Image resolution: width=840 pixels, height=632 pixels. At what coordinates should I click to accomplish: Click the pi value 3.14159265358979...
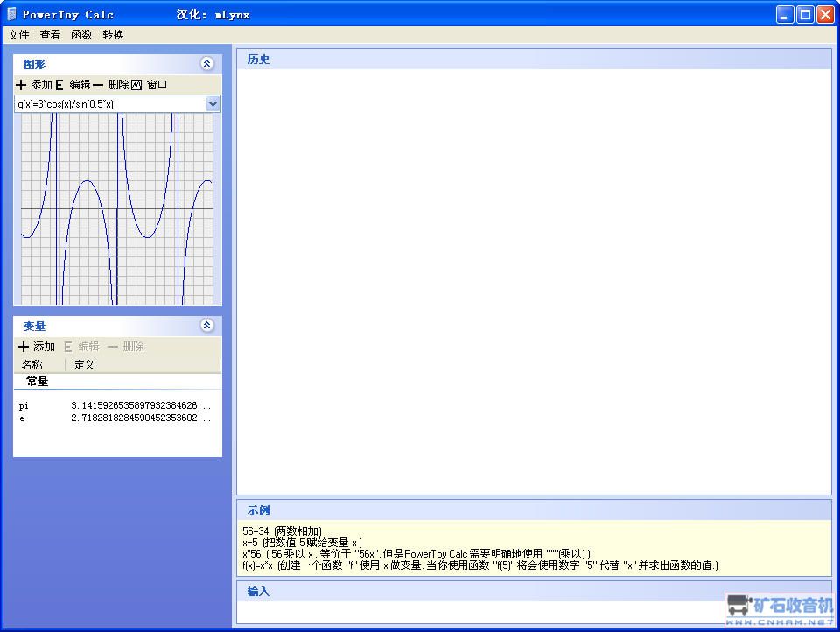(141, 406)
